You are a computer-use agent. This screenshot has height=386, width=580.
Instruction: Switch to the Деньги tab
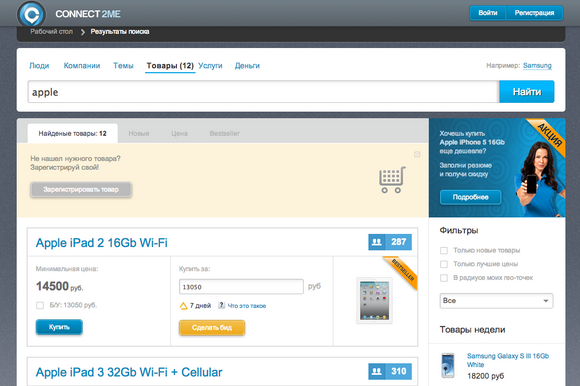coord(247,66)
